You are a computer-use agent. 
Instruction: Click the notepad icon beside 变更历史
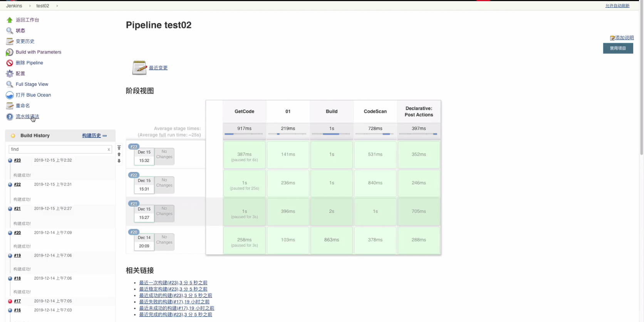pos(10,42)
